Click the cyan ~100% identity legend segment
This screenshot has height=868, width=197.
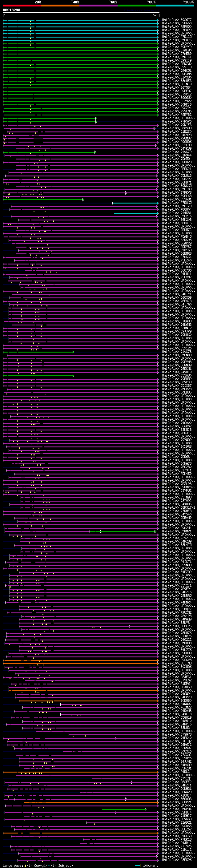[x=175, y=6]
